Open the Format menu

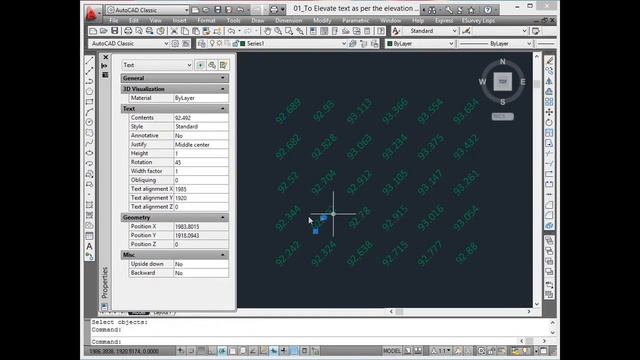[206, 20]
